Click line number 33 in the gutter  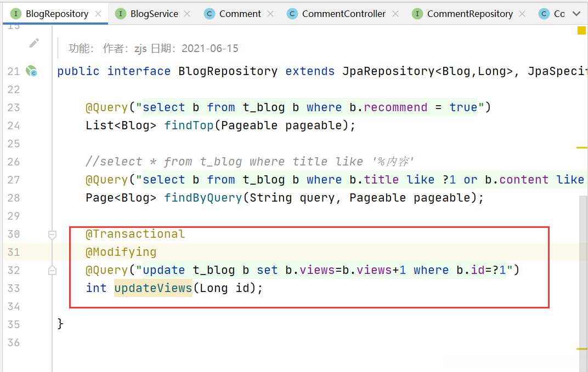point(14,289)
